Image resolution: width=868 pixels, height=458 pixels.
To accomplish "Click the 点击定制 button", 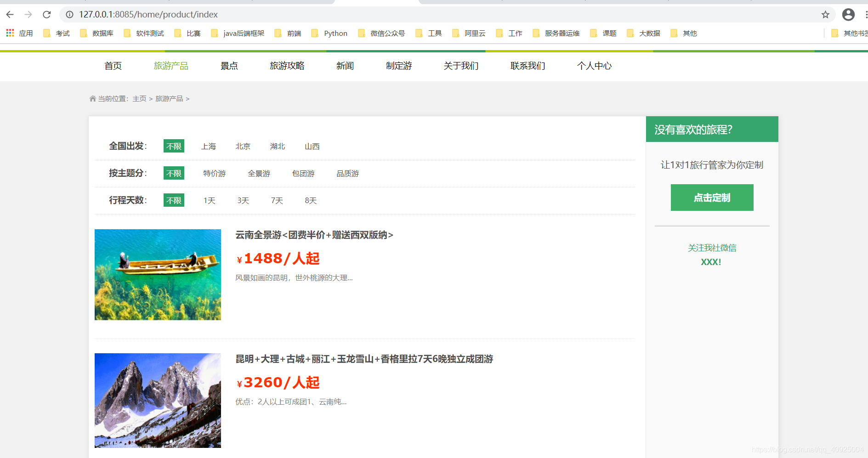I will pyautogui.click(x=712, y=198).
